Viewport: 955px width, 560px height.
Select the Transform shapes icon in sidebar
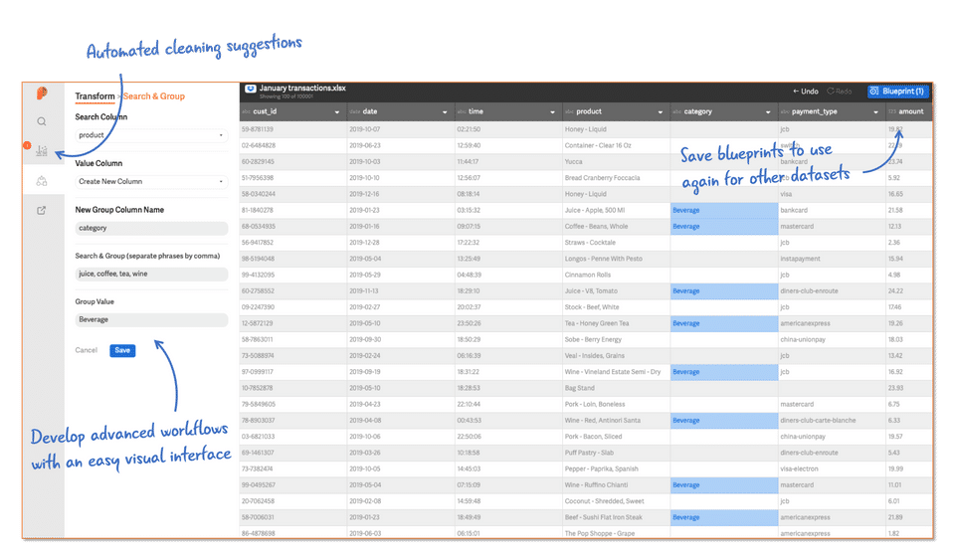click(42, 181)
